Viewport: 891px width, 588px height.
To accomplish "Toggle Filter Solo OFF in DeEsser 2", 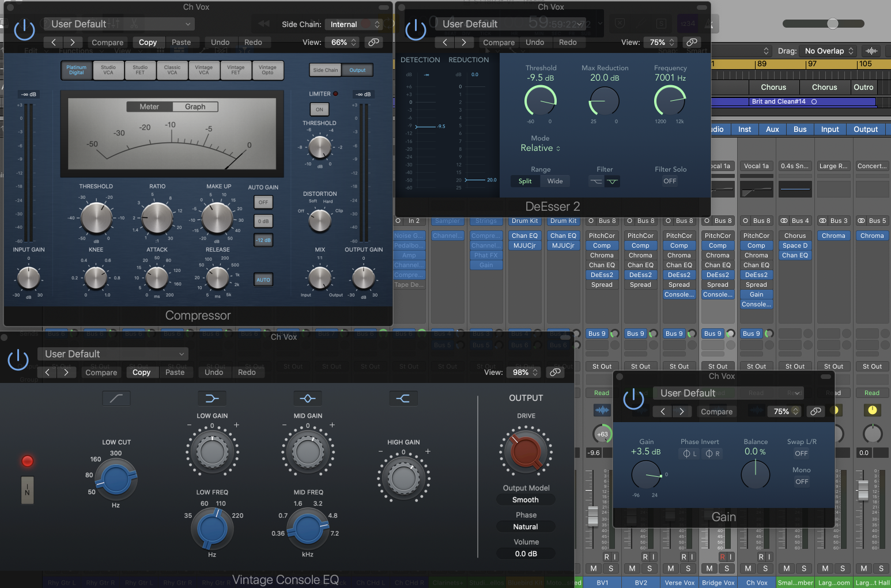I will point(670,181).
